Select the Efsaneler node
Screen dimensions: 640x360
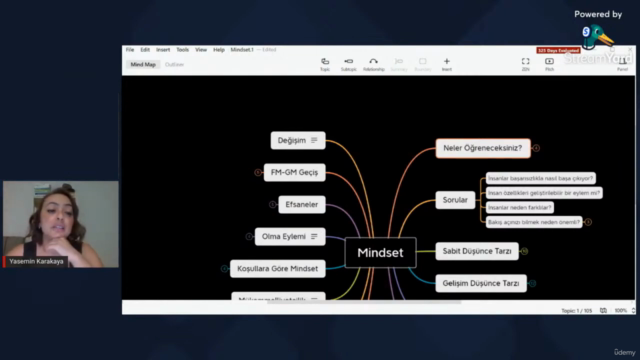point(302,204)
